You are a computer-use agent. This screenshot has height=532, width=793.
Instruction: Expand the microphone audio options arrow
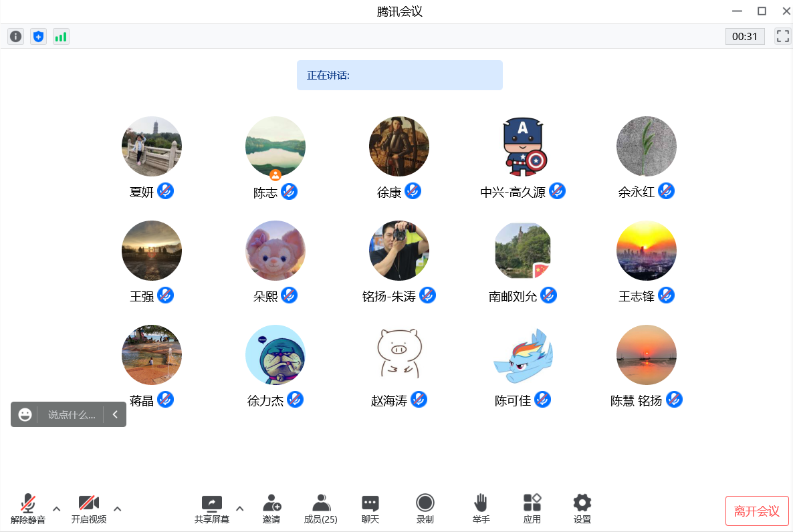coord(57,509)
